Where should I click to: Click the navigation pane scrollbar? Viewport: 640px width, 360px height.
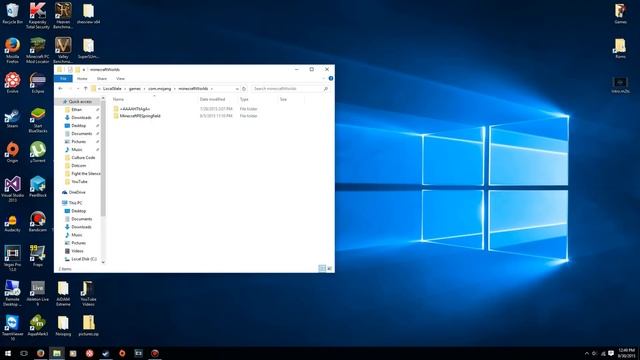pos(103,158)
